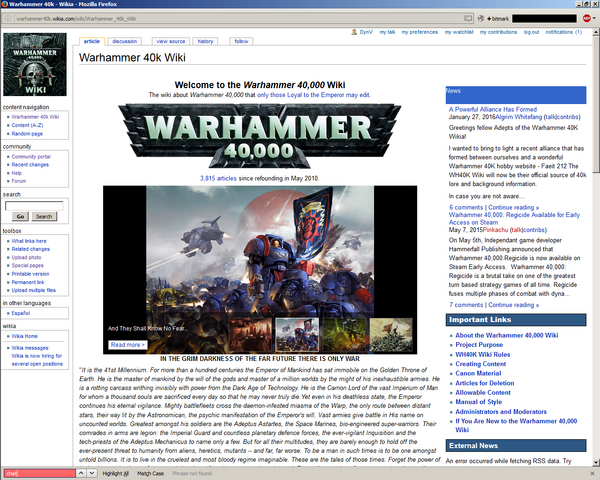600x480 pixels.
Task: Switch to the discussion tab
Action: point(125,41)
